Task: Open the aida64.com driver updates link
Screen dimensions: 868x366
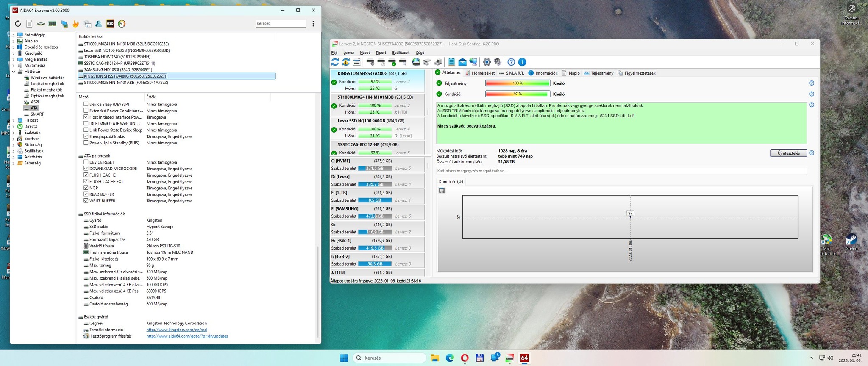Action: click(x=187, y=336)
